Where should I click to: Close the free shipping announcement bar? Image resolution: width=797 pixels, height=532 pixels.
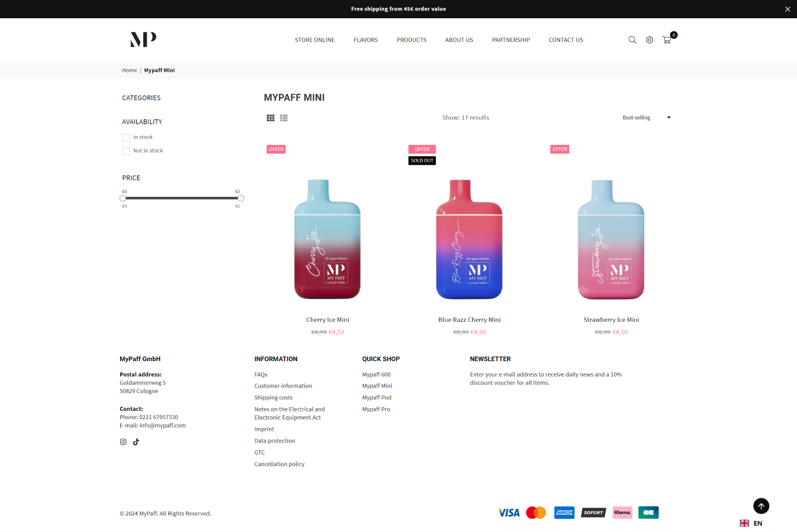pyautogui.click(x=788, y=9)
